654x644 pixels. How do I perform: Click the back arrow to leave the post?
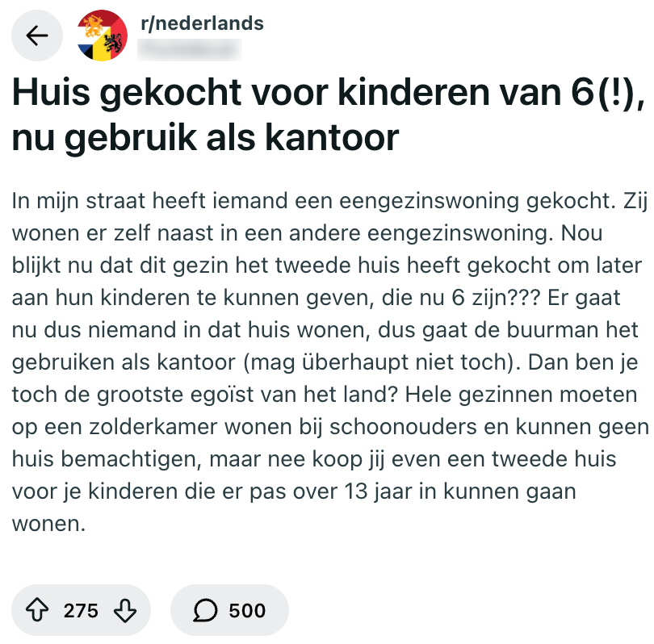click(x=37, y=35)
